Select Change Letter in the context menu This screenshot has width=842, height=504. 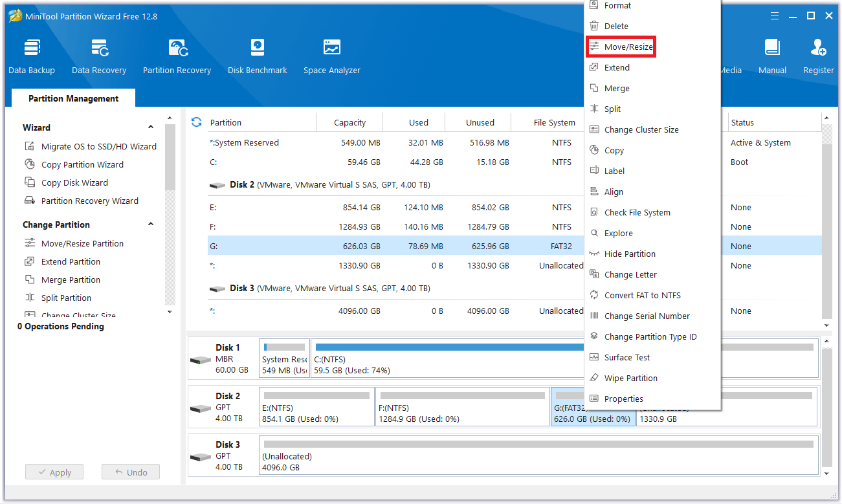[x=652, y=274]
